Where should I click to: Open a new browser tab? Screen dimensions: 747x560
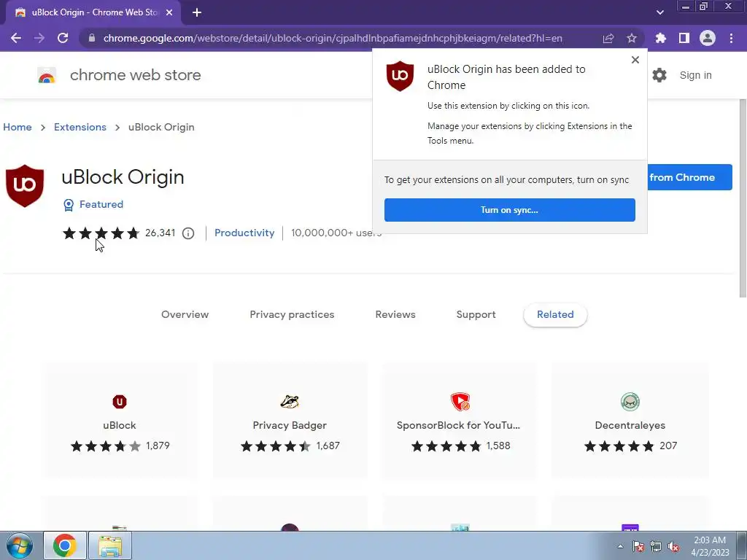tap(197, 12)
